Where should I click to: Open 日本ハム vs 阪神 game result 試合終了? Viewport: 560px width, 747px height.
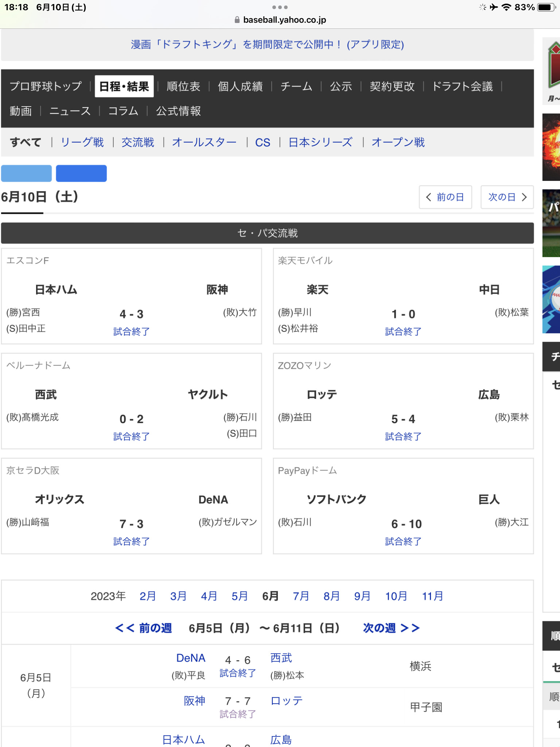click(x=131, y=332)
